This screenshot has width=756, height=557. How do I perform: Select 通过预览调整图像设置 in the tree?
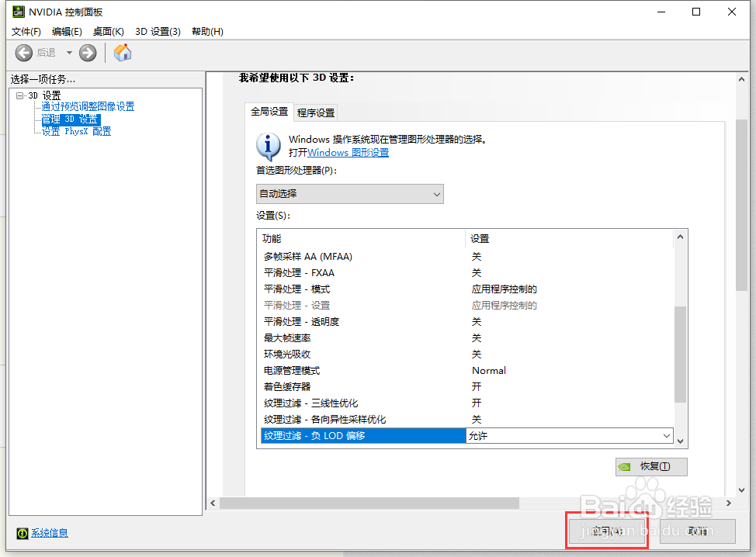click(x=88, y=106)
